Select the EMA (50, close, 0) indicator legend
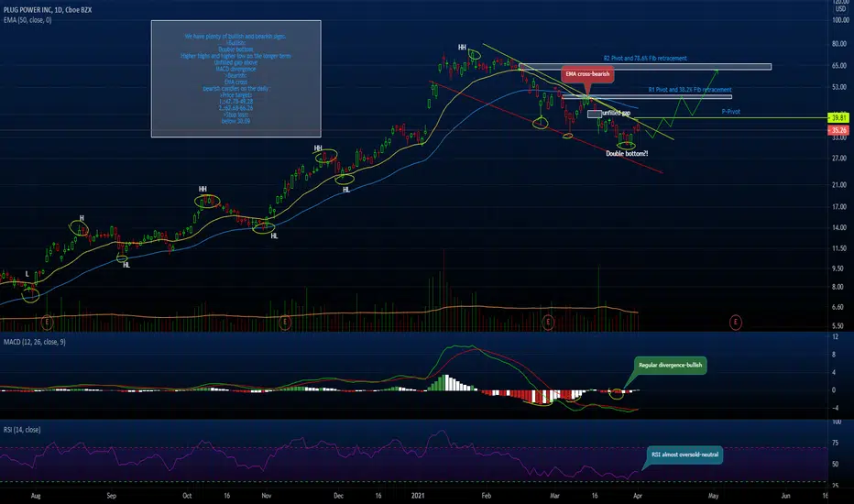The image size is (854, 504). click(x=27, y=20)
